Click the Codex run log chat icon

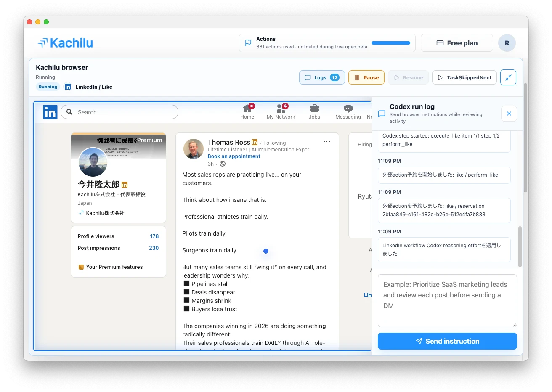(x=382, y=114)
